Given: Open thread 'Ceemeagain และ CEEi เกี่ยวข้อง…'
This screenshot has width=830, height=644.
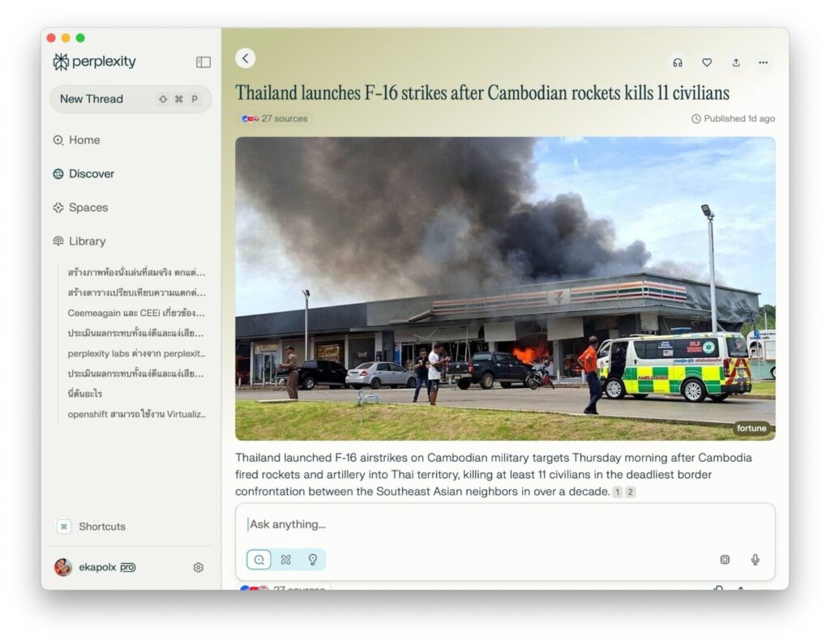Looking at the screenshot, I should (x=135, y=313).
